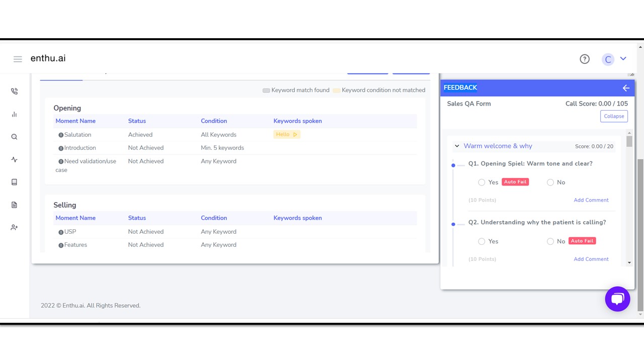The width and height of the screenshot is (644, 362).
Task: Open the profile dropdown next to avatar C
Action: click(x=623, y=58)
